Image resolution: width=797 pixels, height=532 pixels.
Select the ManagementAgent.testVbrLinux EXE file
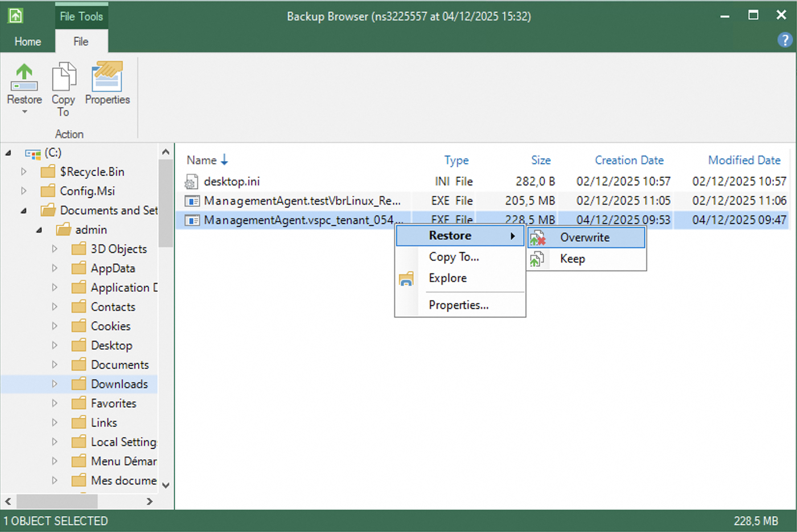[302, 201]
